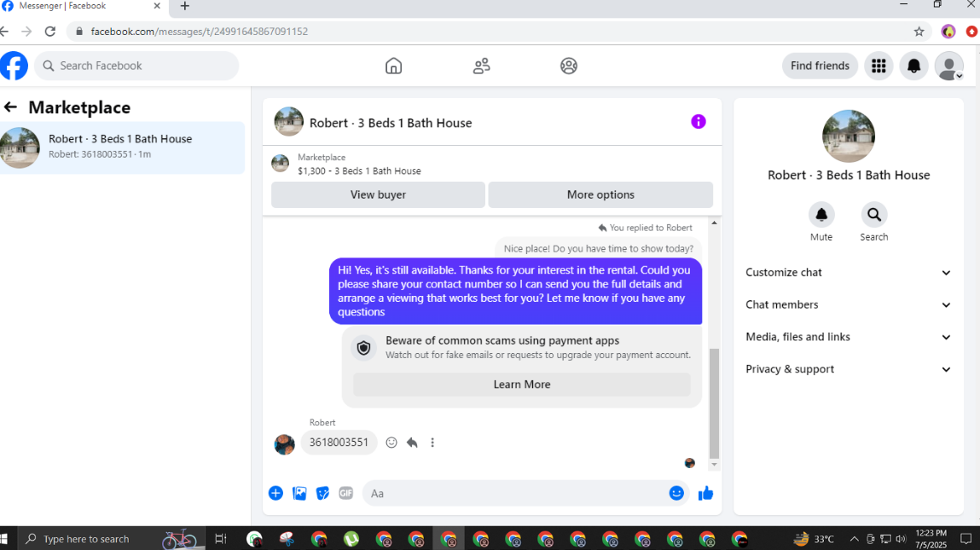Click the browser address bar URL
The image size is (980, 550).
(x=200, y=32)
